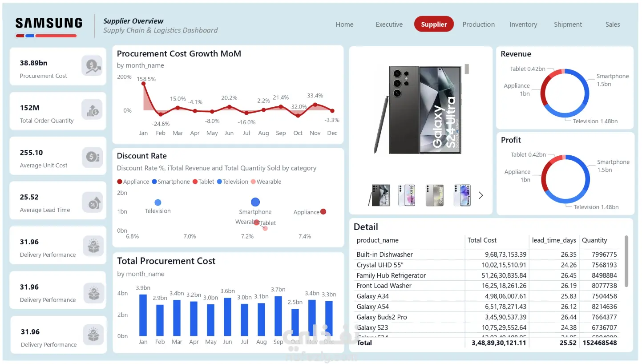The width and height of the screenshot is (642, 364).
Task: Toggle the Television legend item
Action: (x=232, y=182)
